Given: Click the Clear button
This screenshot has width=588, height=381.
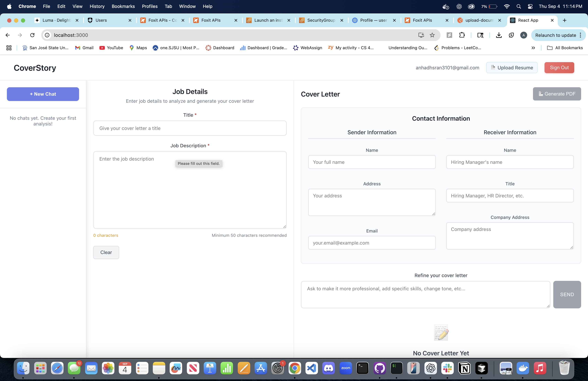Looking at the screenshot, I should coord(106,252).
